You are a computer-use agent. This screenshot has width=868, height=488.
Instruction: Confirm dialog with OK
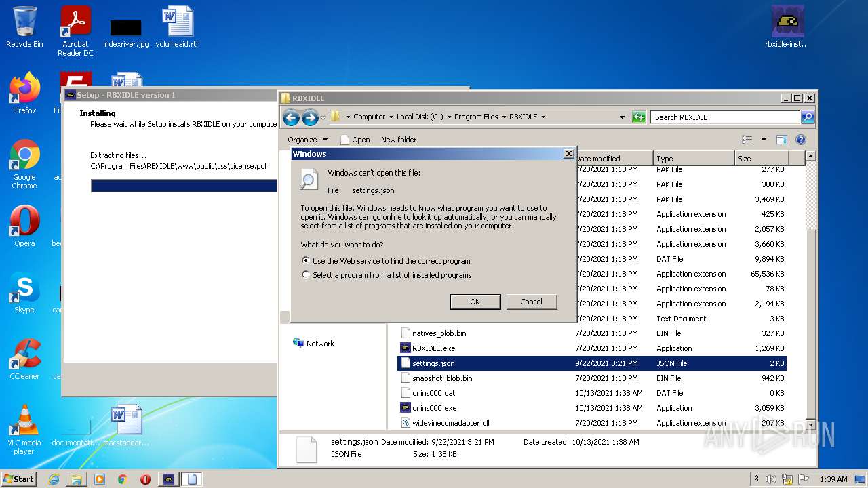tap(475, 302)
